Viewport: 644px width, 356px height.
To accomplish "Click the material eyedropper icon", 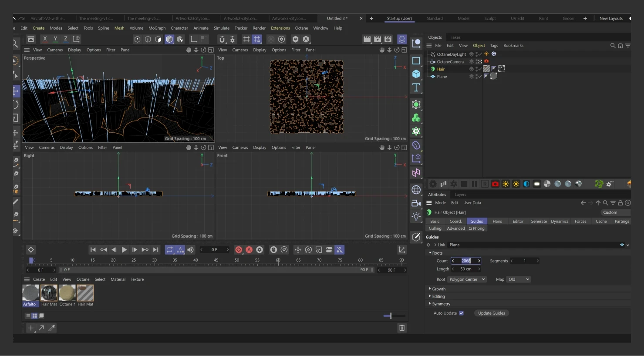I will [52, 328].
